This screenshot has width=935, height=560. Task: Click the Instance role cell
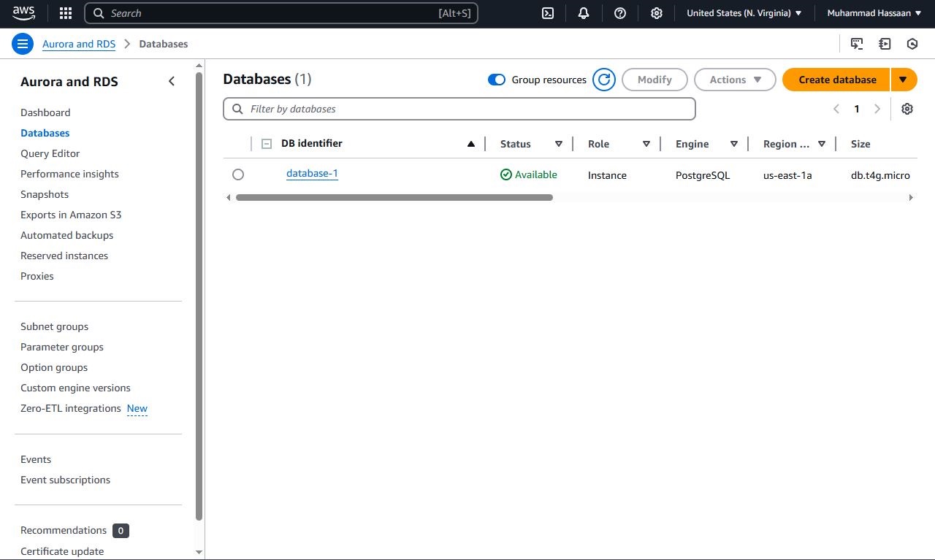pos(607,175)
